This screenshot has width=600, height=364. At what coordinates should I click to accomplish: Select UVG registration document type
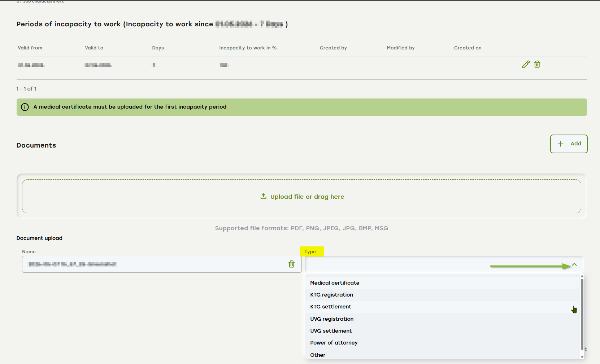tap(442, 319)
